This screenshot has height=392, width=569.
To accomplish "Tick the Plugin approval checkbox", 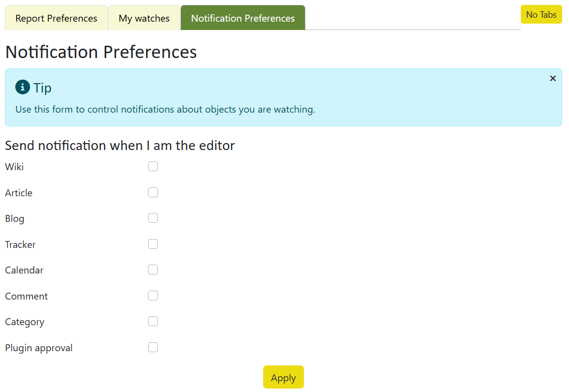I will [x=153, y=347].
